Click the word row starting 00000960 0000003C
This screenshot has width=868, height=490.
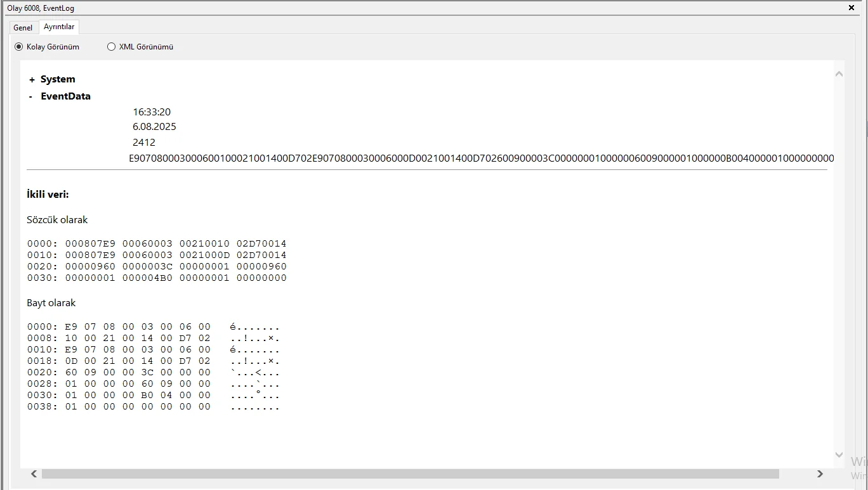157,266
